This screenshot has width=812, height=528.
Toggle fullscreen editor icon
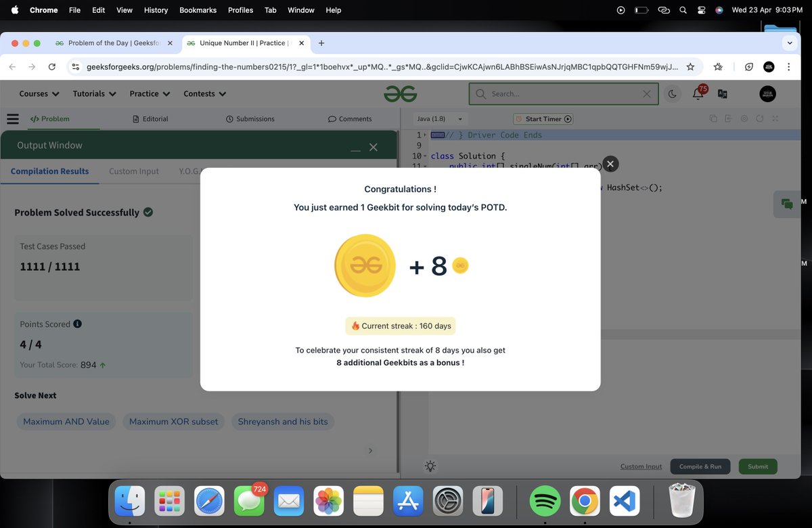pyautogui.click(x=775, y=118)
